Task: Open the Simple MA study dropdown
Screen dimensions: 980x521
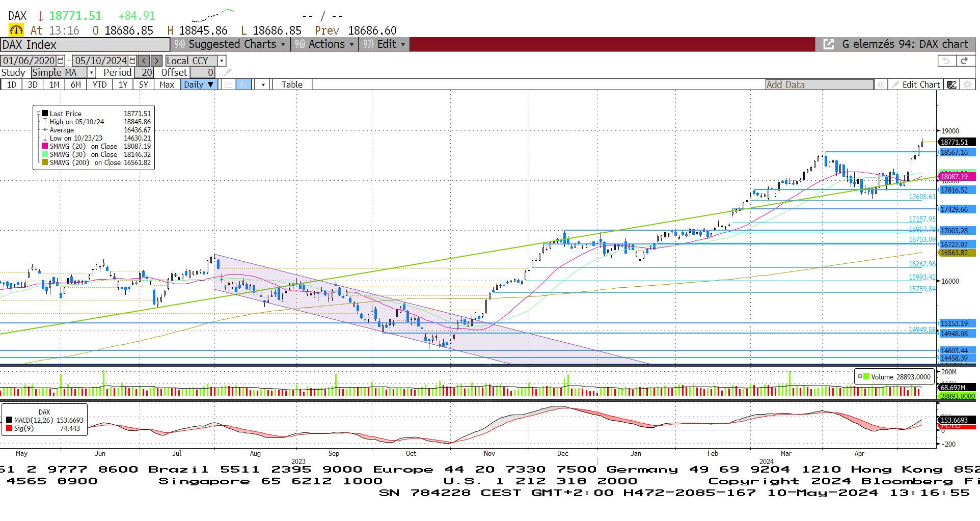Action: click(x=91, y=73)
